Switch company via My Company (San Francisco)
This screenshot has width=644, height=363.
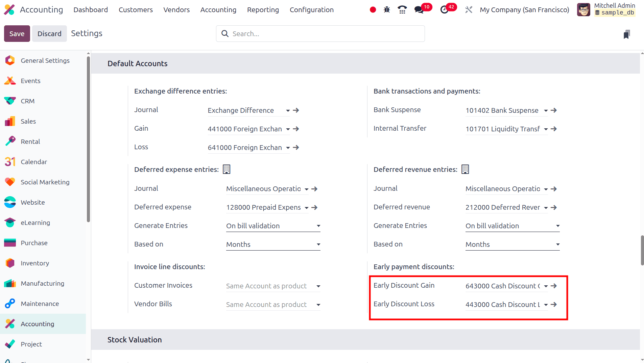[x=524, y=10]
